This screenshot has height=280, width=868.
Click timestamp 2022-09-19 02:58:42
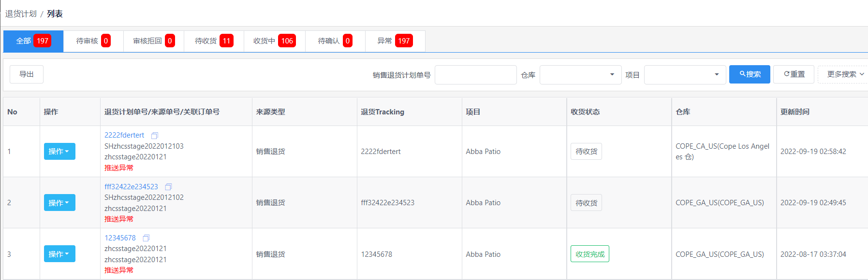click(x=813, y=152)
